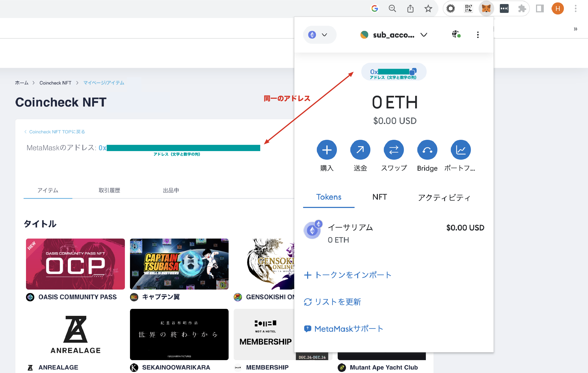Copy the wallet address in MetaMask
This screenshot has height=373, width=588.
(393, 72)
